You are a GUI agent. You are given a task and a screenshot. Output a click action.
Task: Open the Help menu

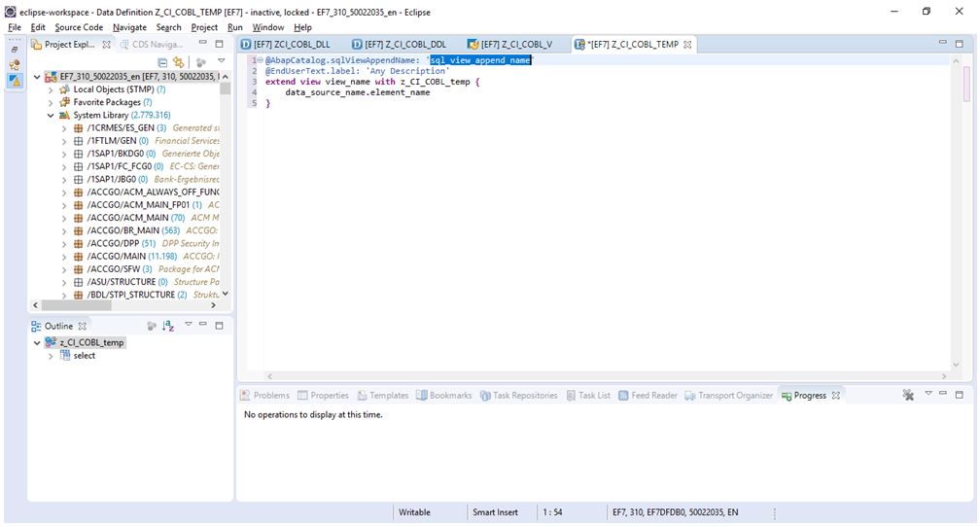click(x=302, y=27)
